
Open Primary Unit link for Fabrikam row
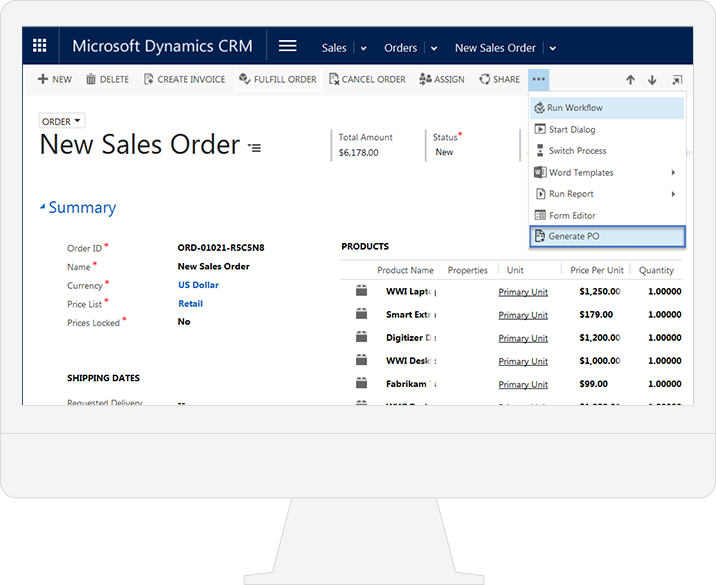coord(523,385)
